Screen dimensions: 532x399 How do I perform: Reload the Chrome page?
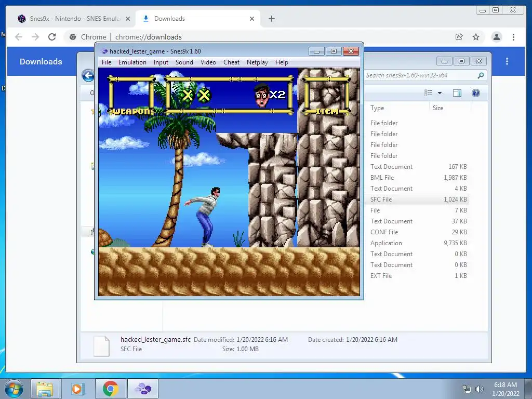(x=52, y=37)
